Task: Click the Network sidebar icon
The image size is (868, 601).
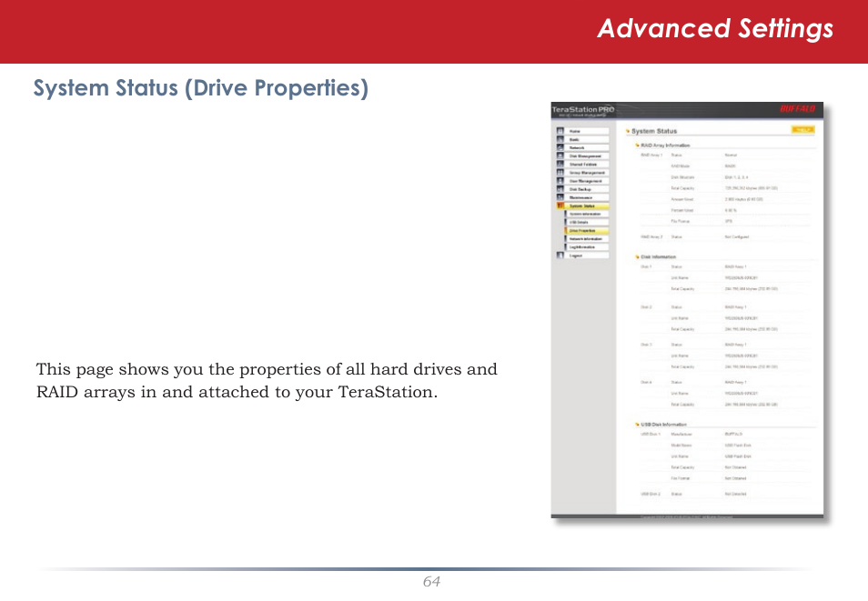Action: (x=560, y=148)
